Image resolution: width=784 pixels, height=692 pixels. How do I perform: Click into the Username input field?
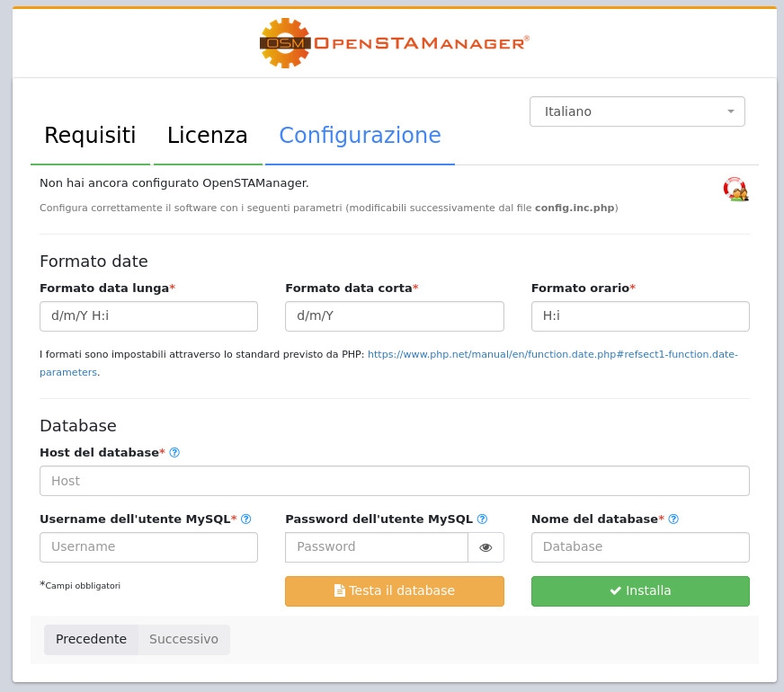tap(148, 547)
